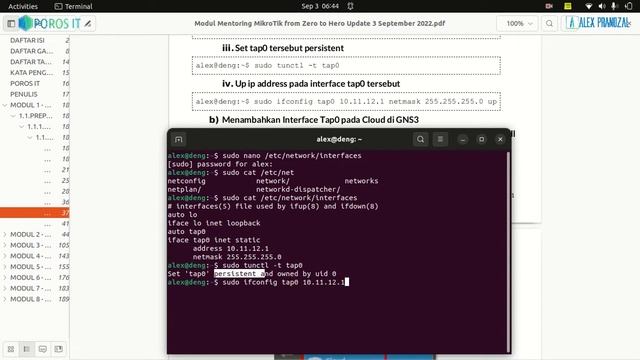Collapse the MODUL 1 outline entry
Screen dimensions: 640x360
point(5,105)
